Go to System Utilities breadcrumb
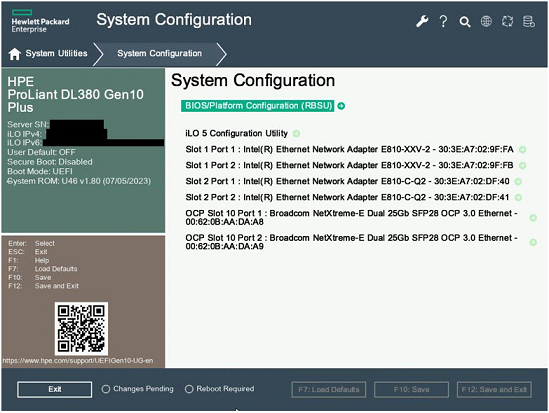Viewport: 549px width, 413px height. click(x=56, y=54)
